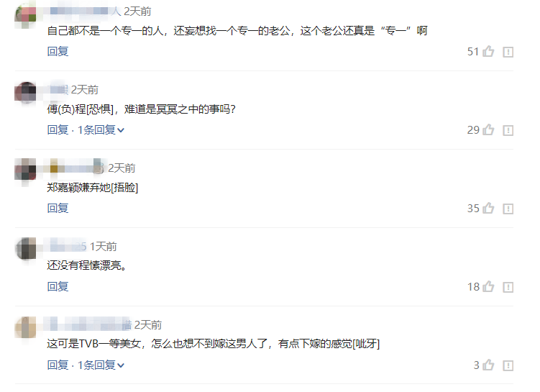Screen dimensions: 540x392
Task: Like the 还没有程愫漂亮 comment
Action: pos(488,286)
